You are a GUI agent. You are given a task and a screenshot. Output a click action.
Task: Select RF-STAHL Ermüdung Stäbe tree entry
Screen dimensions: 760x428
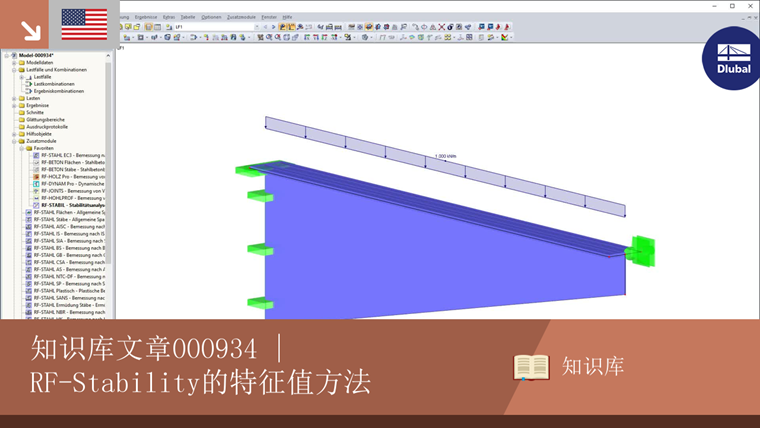coord(69,305)
